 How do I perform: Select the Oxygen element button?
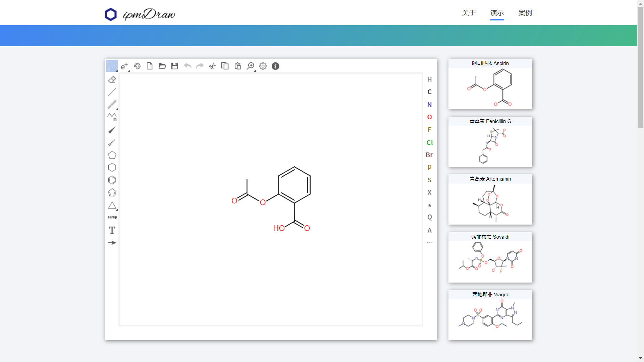(430, 117)
